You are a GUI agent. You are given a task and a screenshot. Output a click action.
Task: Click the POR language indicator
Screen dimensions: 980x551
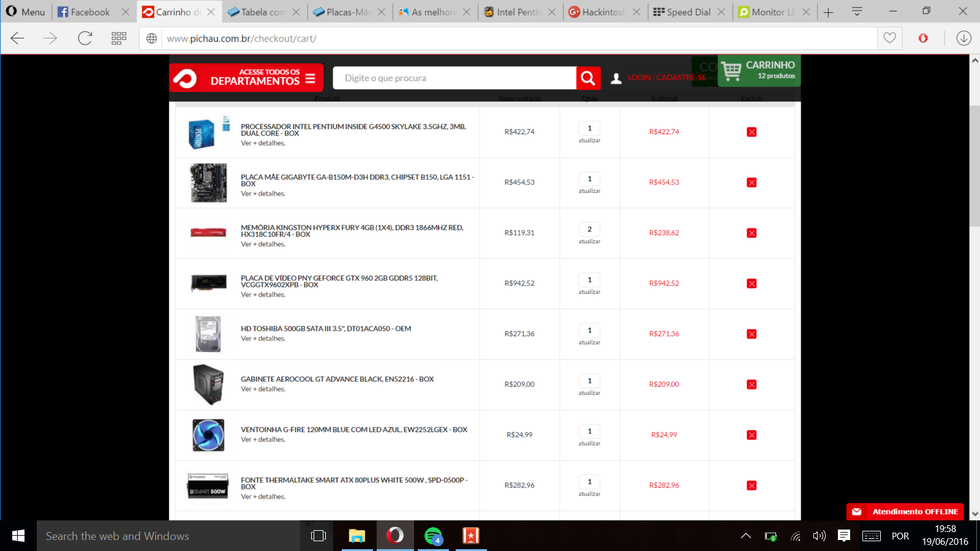900,536
